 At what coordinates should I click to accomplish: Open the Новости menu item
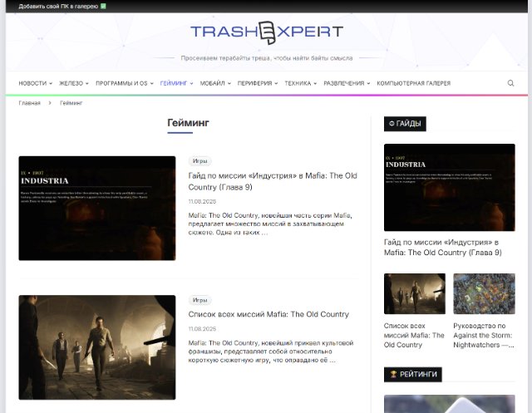(x=32, y=83)
